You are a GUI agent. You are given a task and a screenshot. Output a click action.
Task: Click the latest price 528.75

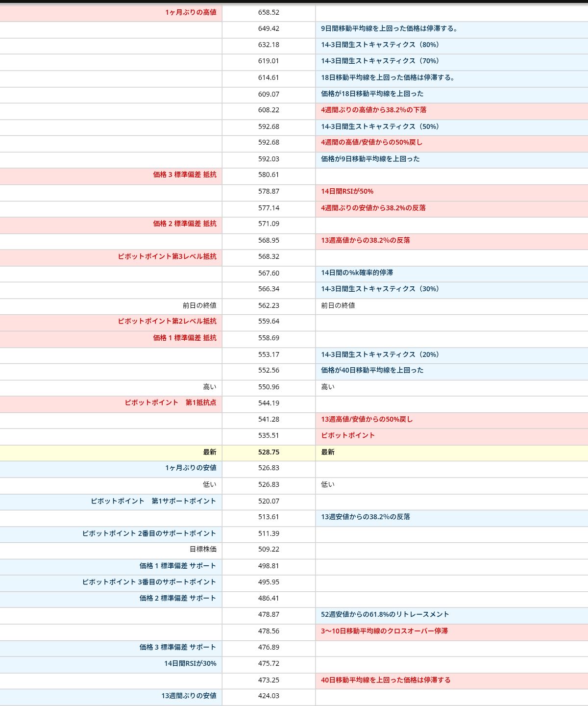click(269, 452)
